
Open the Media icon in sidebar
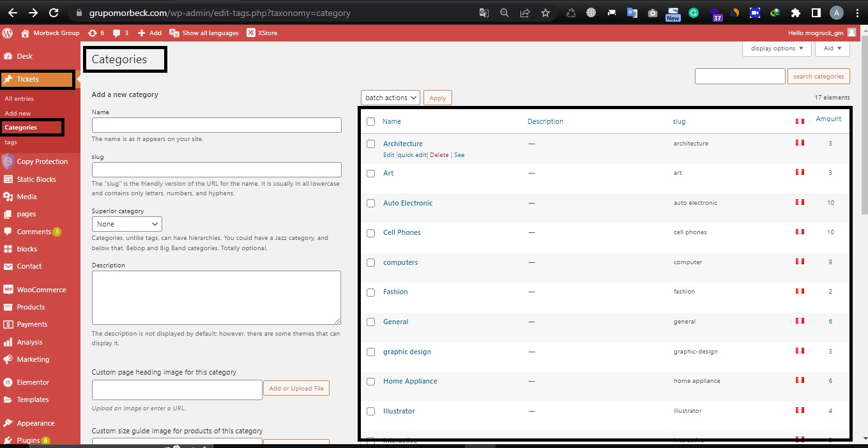8,197
